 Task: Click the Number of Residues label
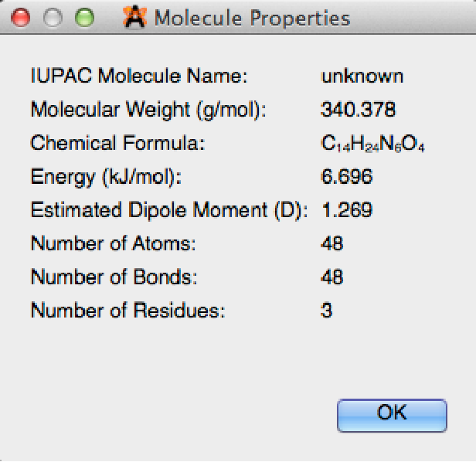[x=127, y=311]
